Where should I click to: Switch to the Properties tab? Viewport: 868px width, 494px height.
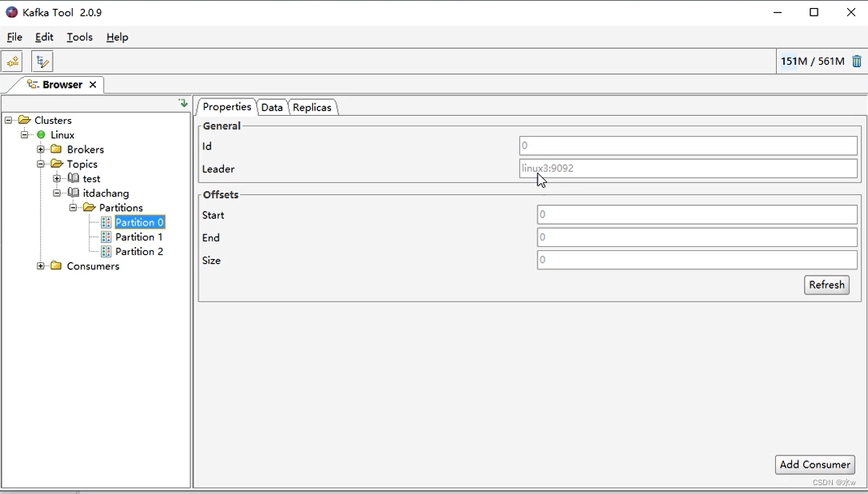click(227, 107)
